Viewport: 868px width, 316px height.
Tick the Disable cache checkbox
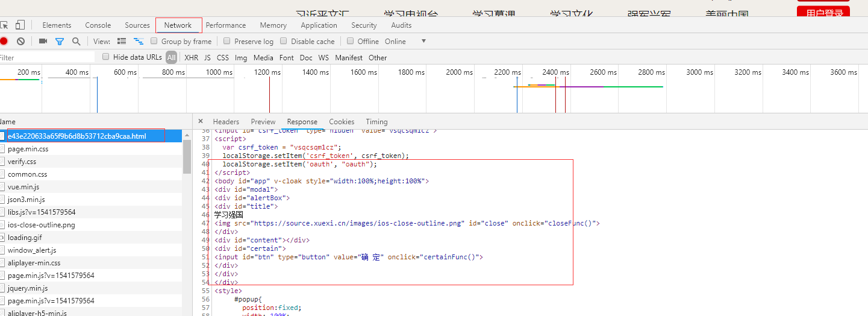tap(284, 41)
